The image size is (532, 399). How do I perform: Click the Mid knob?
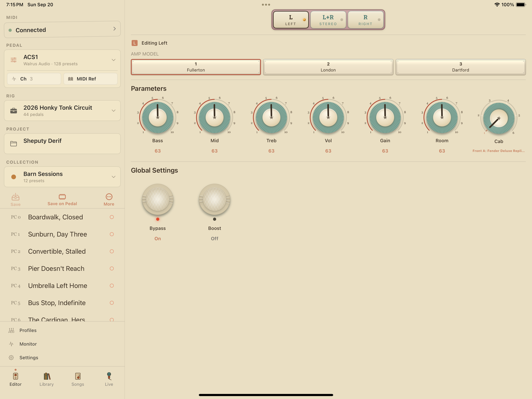point(215,117)
